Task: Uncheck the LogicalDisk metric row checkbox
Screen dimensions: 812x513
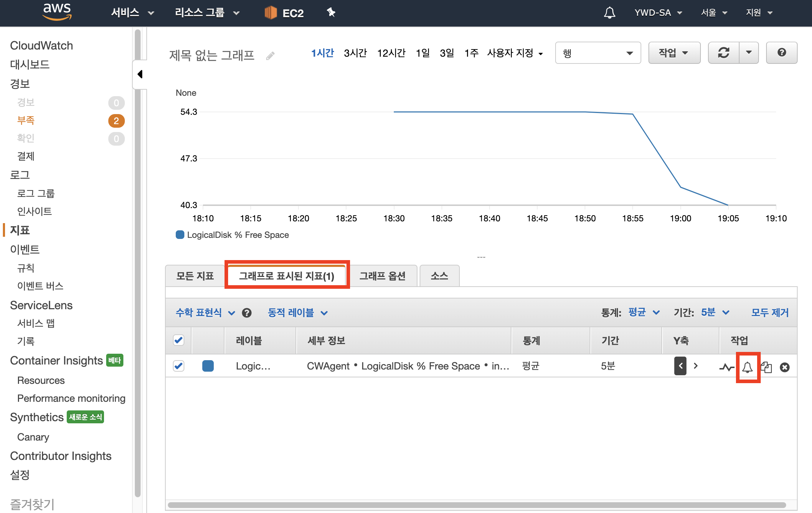Action: point(179,366)
